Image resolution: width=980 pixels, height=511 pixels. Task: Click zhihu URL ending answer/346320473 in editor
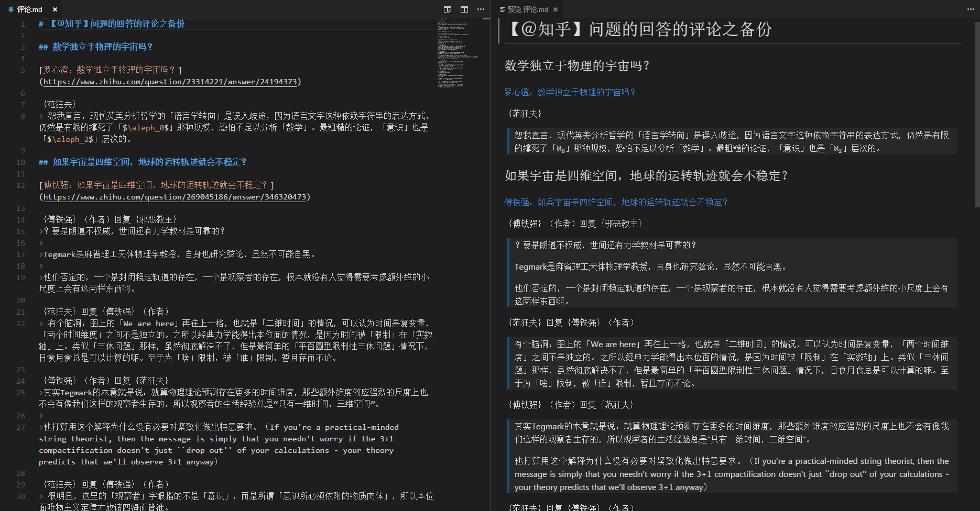(x=175, y=197)
